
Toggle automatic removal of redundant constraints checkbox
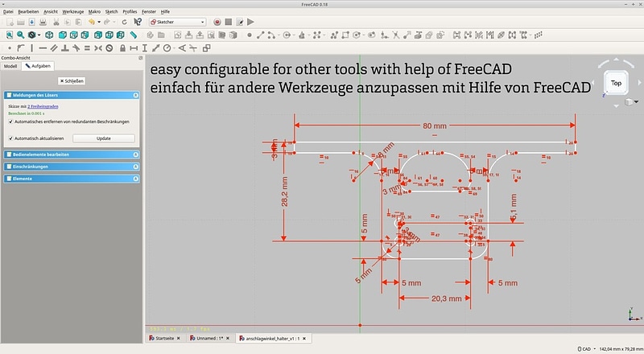(10, 121)
